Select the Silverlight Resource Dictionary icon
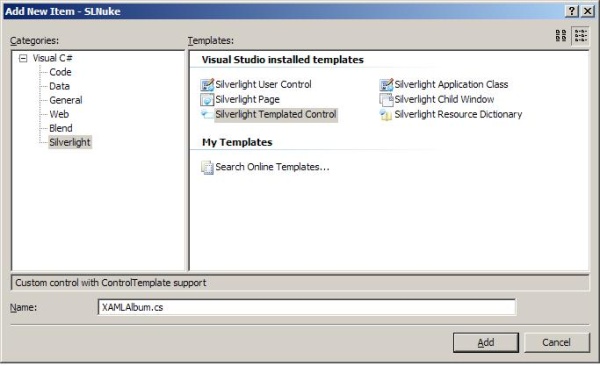The width and height of the screenshot is (600, 366). 386,114
